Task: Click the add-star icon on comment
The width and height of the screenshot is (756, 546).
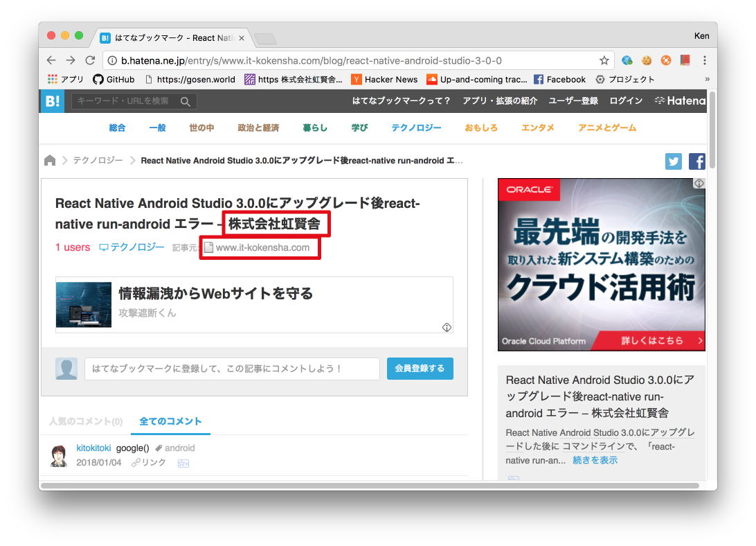Action: 183,464
